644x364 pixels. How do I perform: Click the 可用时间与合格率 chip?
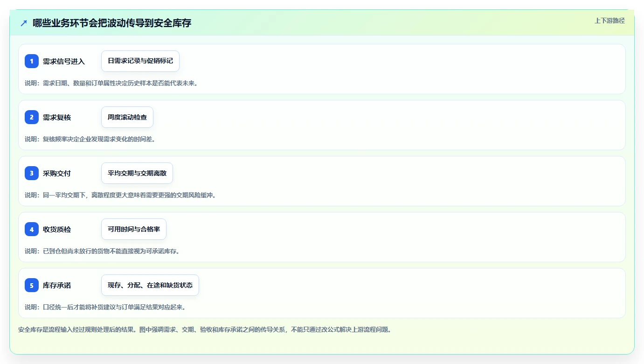click(134, 229)
